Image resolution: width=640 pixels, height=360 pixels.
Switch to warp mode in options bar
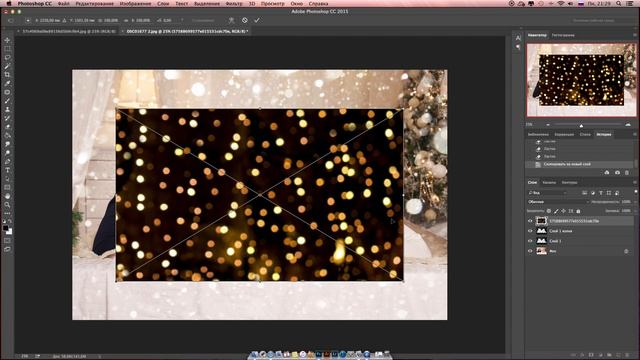coord(231,20)
